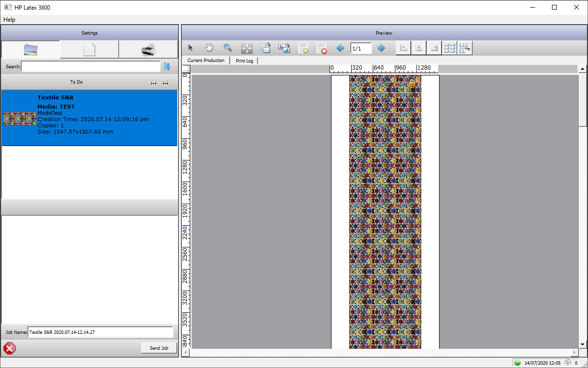Screen dimensions: 588x368
Task: Center the job horizontally on media
Action: pyautogui.click(x=419, y=48)
